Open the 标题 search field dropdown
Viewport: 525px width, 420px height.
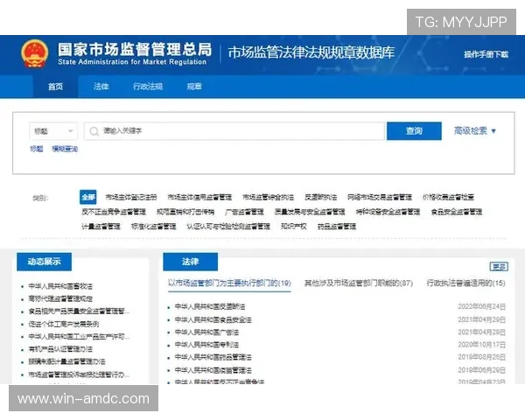click(53, 131)
